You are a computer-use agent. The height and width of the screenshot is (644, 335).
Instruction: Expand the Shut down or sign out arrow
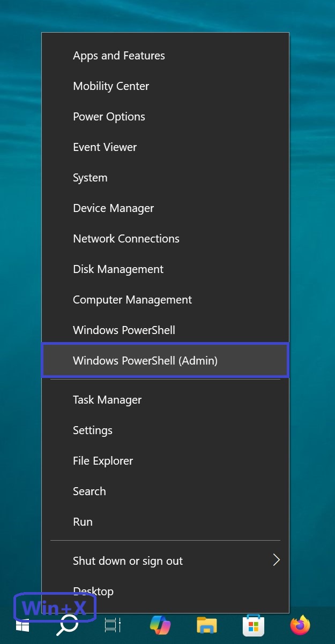tap(276, 560)
